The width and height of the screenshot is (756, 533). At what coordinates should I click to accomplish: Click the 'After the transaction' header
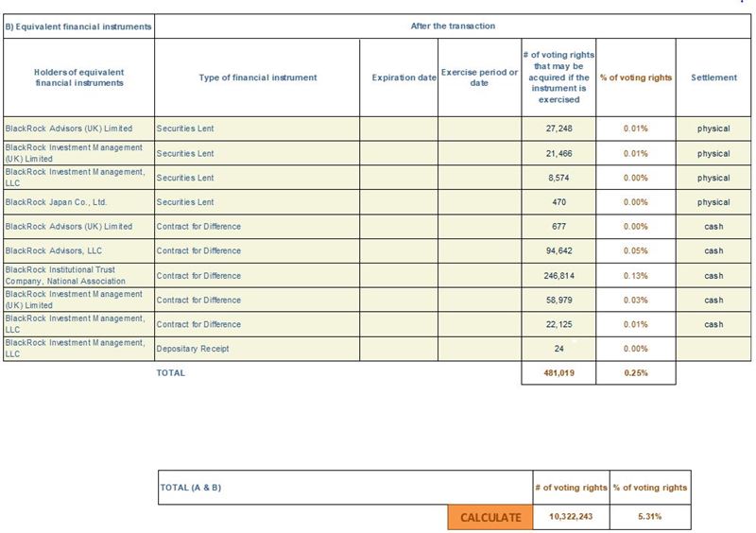click(453, 26)
